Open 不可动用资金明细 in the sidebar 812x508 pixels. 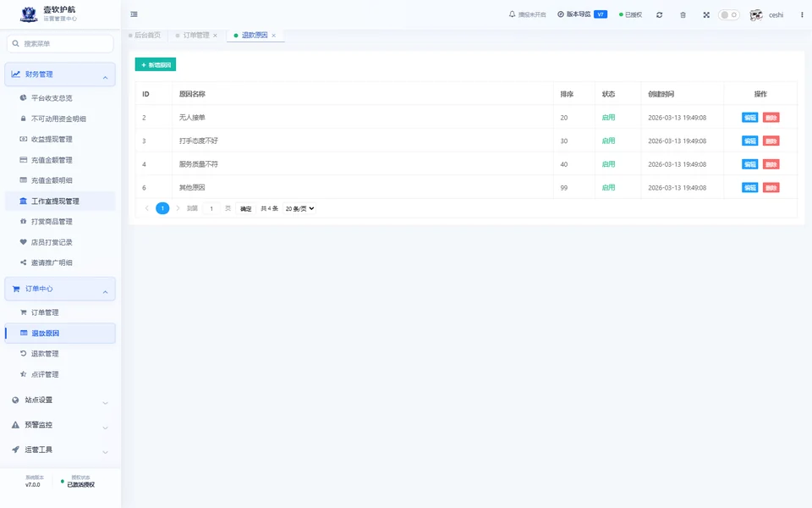coord(60,119)
